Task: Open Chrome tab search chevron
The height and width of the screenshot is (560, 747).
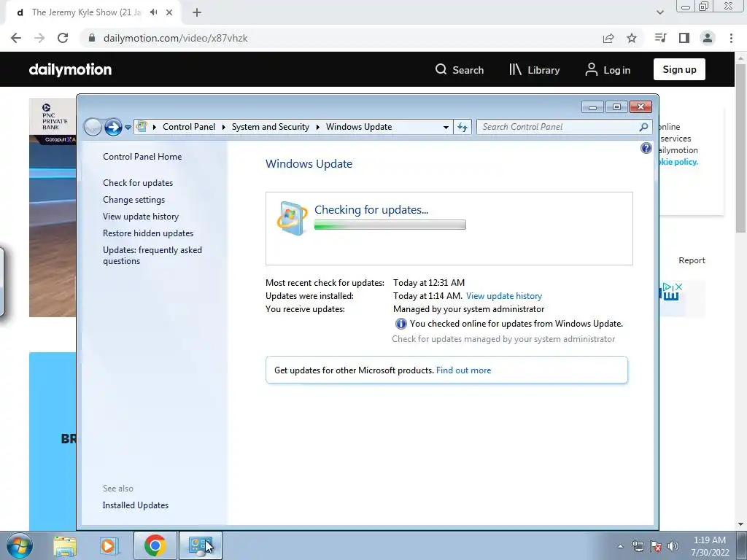Action: pos(659,12)
